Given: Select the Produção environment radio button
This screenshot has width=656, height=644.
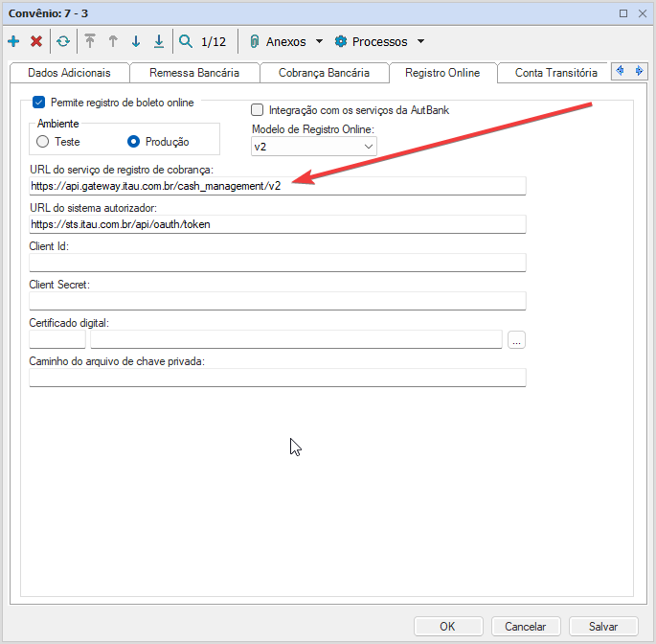Looking at the screenshot, I should click(x=133, y=142).
